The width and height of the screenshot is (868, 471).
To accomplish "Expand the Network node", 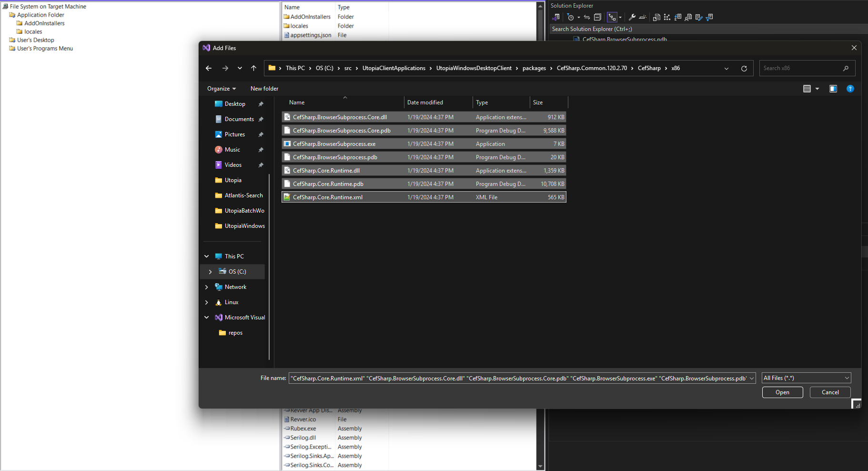I will (x=207, y=287).
